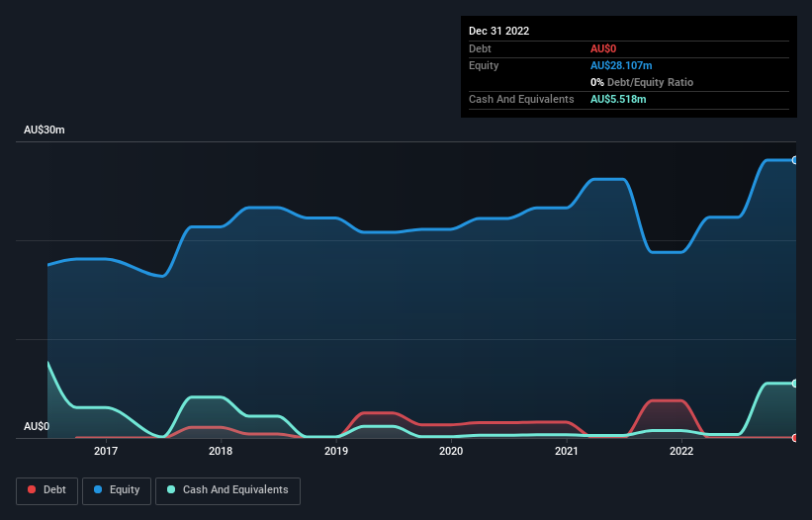Select the red Debt endpoint marker
Screen dimensions: 812x520
795,438
